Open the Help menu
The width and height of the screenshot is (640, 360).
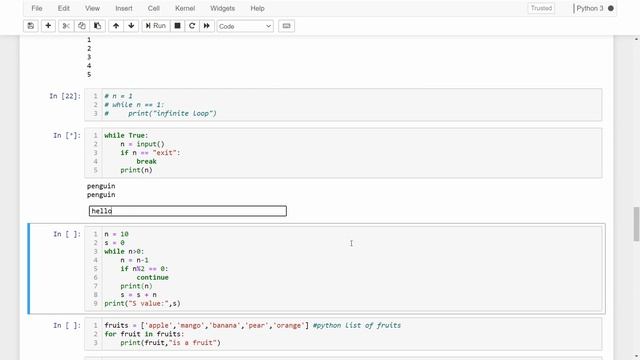click(x=257, y=8)
